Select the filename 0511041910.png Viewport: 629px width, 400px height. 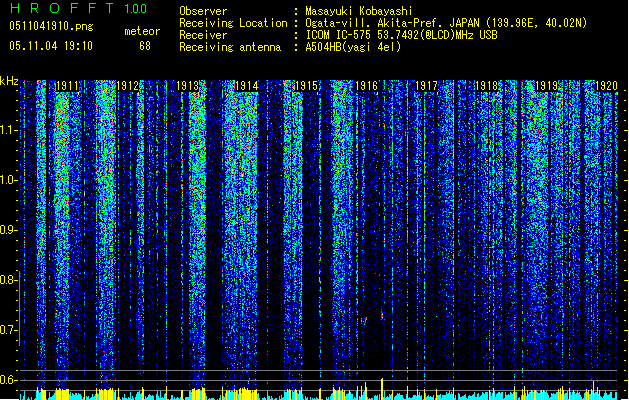point(51,26)
